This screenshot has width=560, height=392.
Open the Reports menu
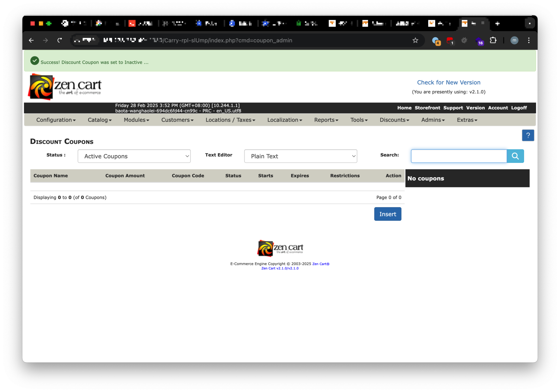click(x=326, y=120)
